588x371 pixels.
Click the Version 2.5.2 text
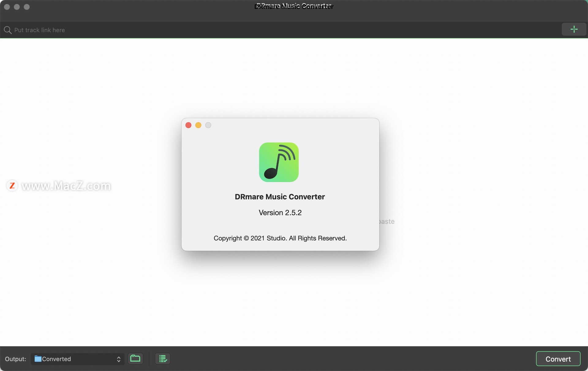pyautogui.click(x=280, y=212)
